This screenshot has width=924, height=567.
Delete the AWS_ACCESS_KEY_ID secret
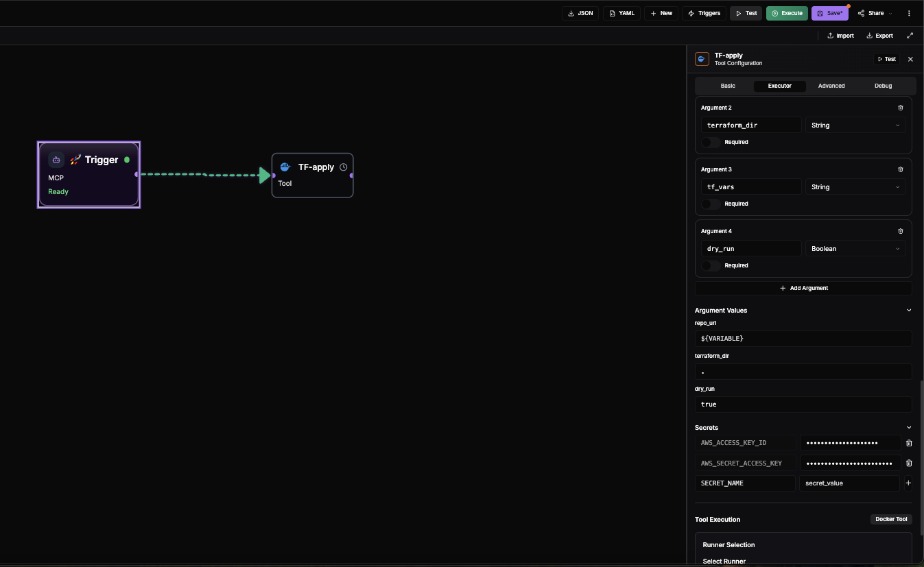coord(909,443)
